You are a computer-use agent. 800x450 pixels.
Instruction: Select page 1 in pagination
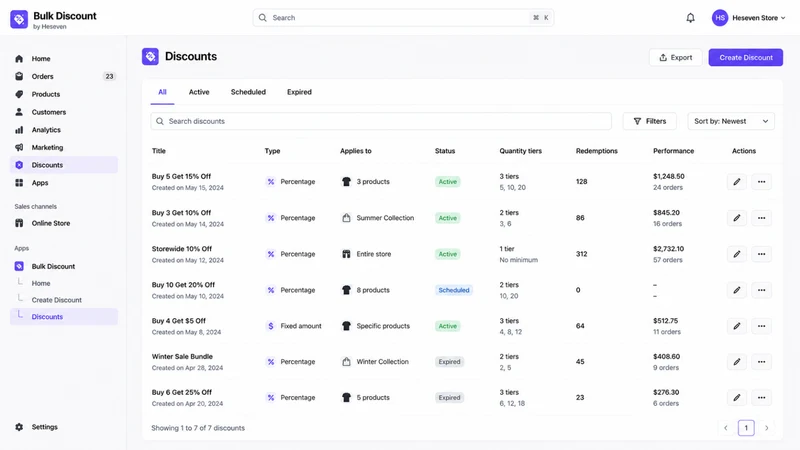tap(746, 428)
